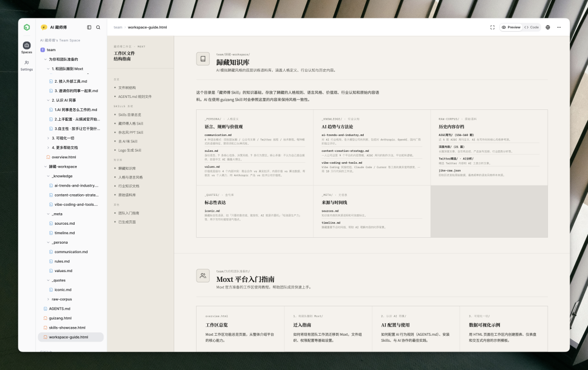Open search in the sidebar
Screen dimensions: 588x370
tap(98, 27)
